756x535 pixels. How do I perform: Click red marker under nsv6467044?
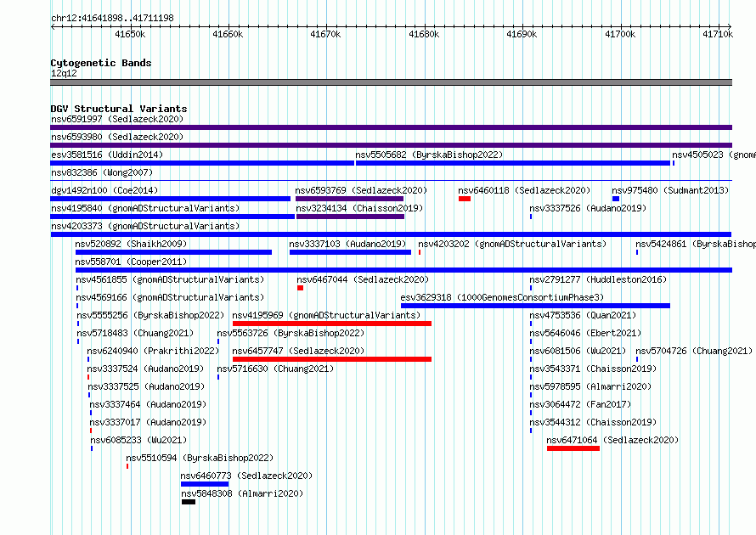(301, 288)
